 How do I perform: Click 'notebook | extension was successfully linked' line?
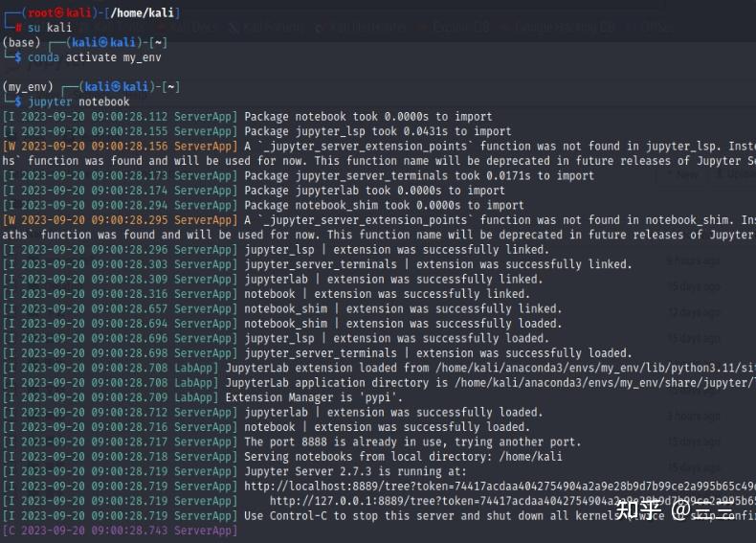[x=267, y=294]
